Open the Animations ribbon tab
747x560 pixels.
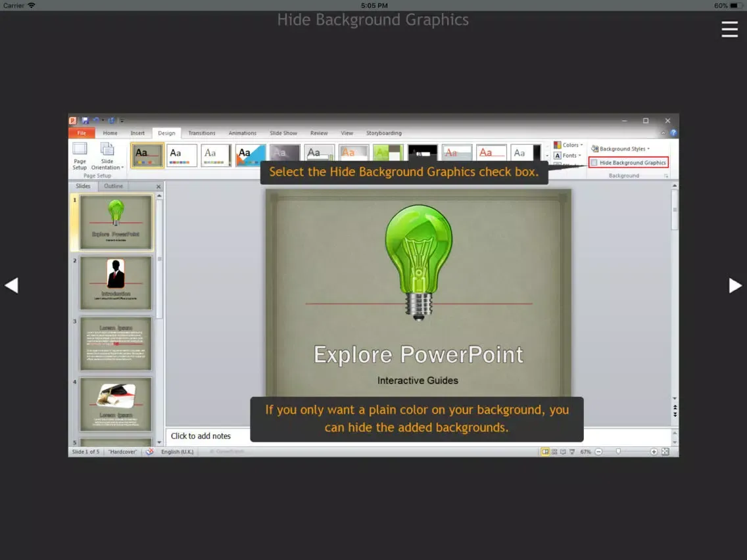coord(242,133)
